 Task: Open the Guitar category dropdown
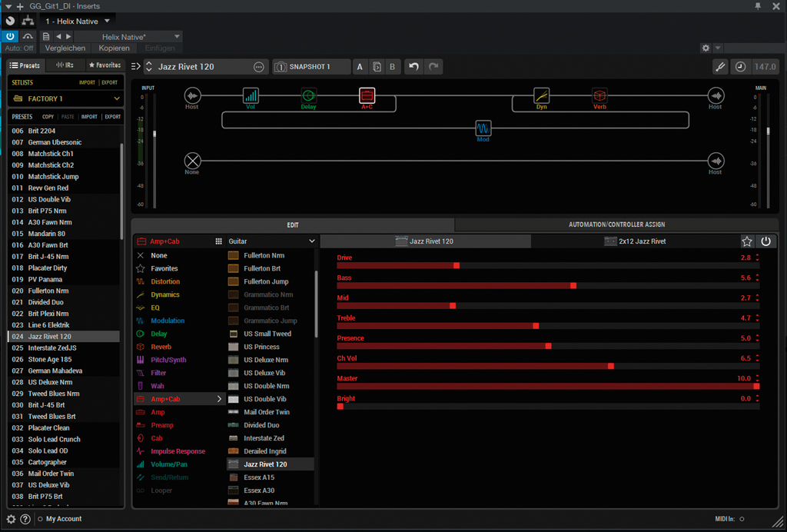(x=271, y=241)
